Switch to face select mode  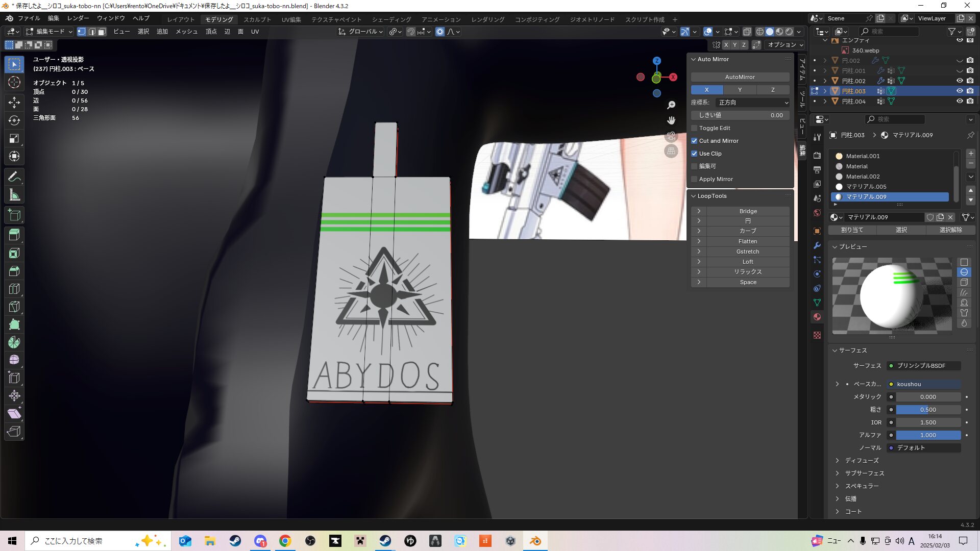coord(102,32)
